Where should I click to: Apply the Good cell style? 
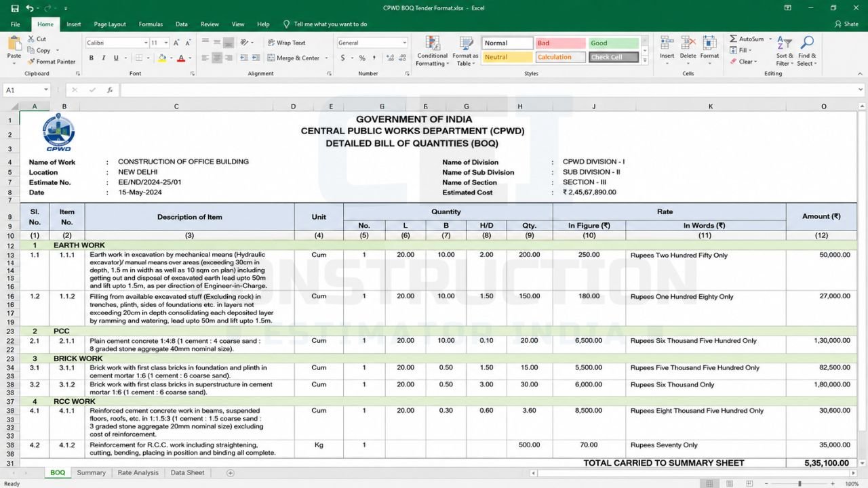pos(613,43)
